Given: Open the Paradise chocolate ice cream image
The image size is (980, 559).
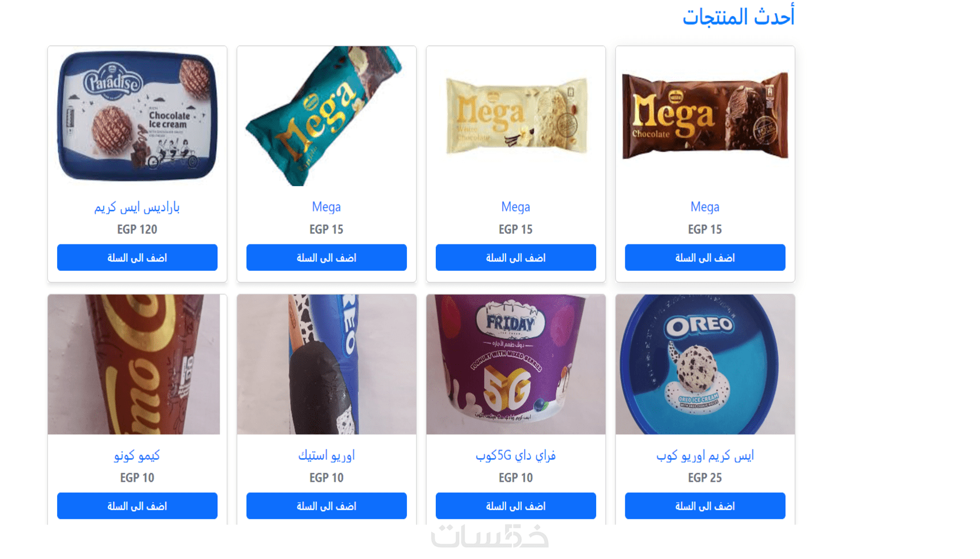Looking at the screenshot, I should click(x=137, y=116).
